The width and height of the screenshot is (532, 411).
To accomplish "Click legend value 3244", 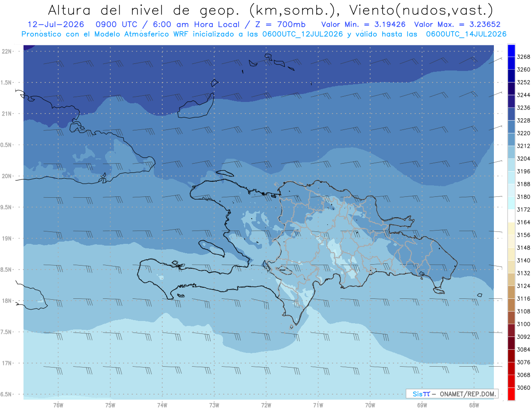I will [524, 95].
